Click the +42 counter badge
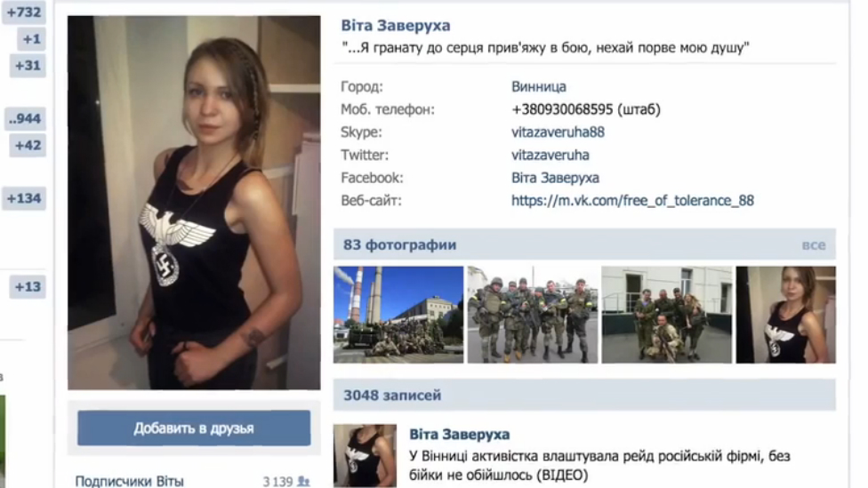The width and height of the screenshot is (868, 488). point(28,145)
